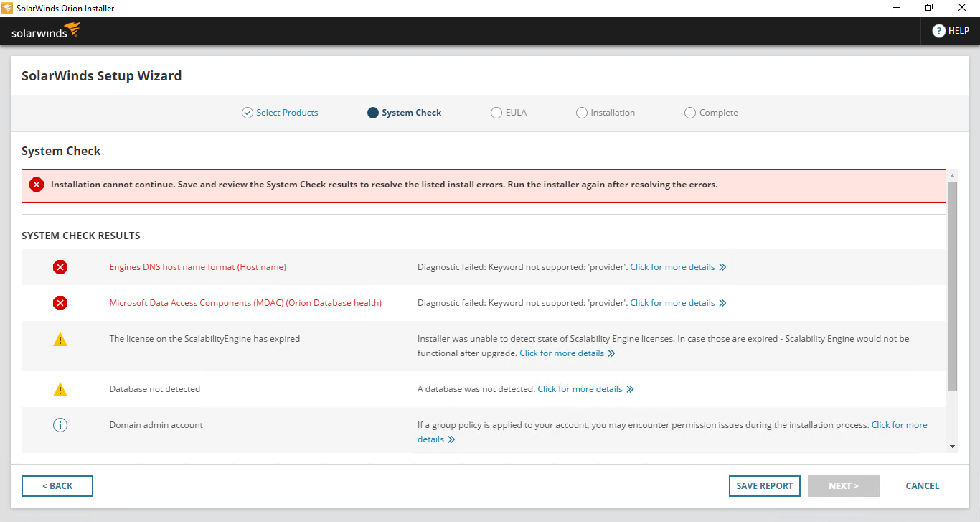Minimize the installer window

896,8
